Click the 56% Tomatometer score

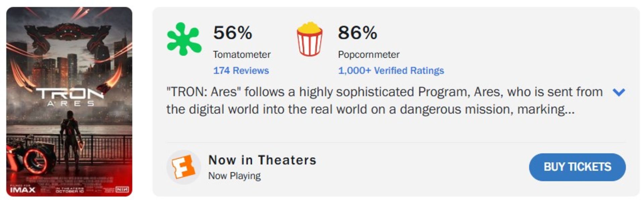[232, 33]
